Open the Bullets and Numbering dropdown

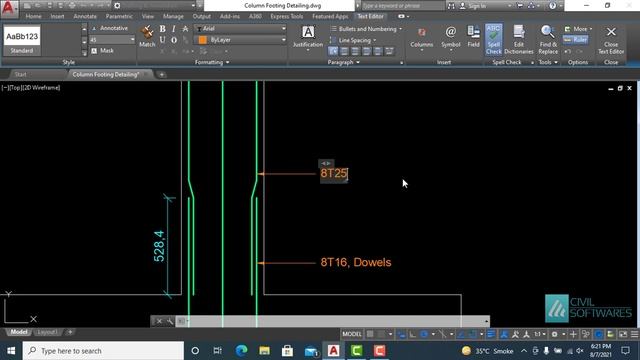[367, 29]
